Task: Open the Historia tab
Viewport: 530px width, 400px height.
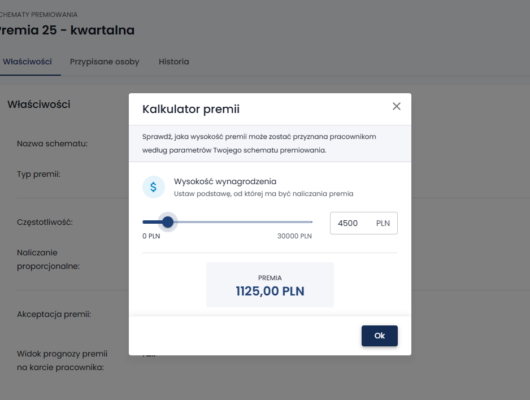Action: click(x=174, y=62)
